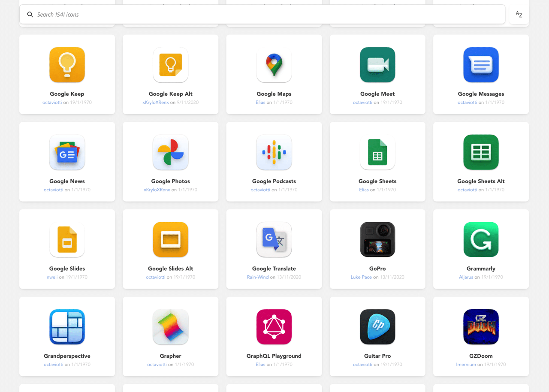Open Elias link under Google Sheets

pyautogui.click(x=364, y=190)
